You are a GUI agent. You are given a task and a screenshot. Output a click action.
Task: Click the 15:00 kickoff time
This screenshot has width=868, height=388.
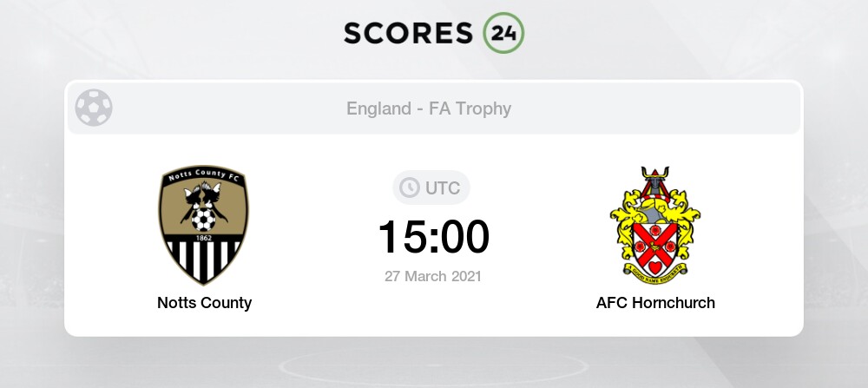433,237
